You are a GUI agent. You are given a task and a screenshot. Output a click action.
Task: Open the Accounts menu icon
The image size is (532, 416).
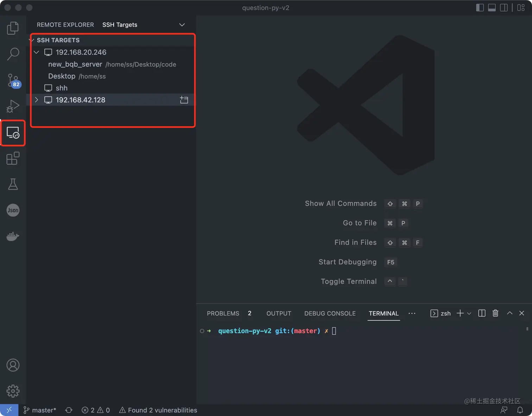13,365
